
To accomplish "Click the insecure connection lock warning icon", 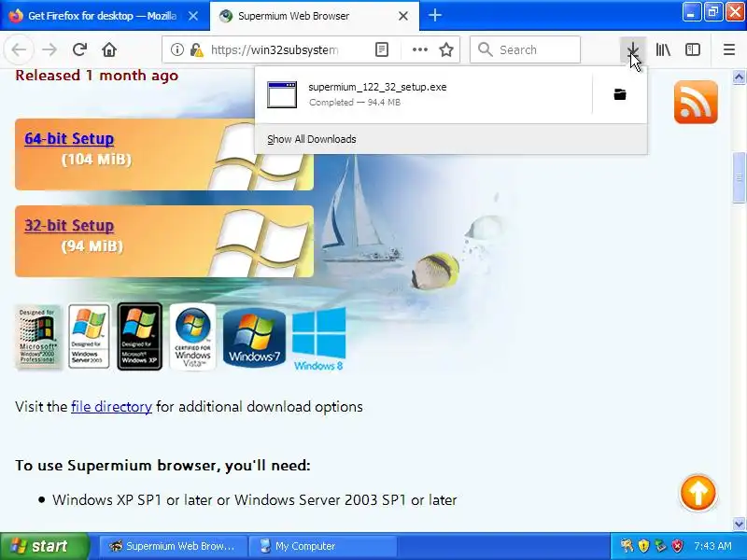I will tap(196, 50).
